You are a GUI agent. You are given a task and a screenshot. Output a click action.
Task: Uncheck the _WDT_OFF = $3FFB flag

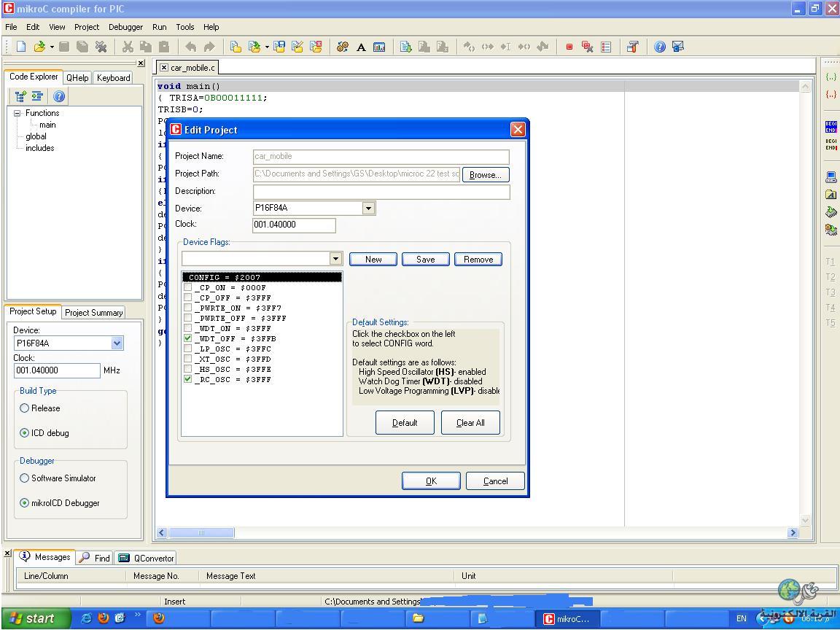coord(187,338)
